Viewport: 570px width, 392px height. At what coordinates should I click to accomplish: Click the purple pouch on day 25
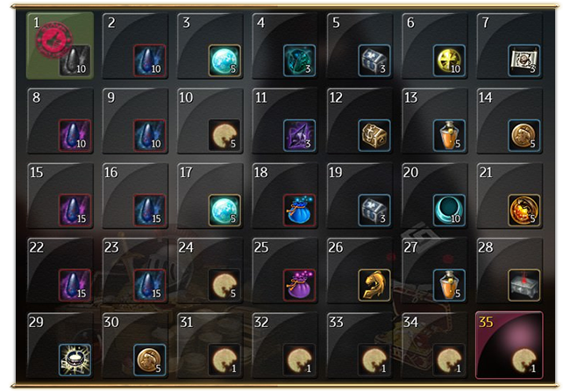pyautogui.click(x=299, y=285)
